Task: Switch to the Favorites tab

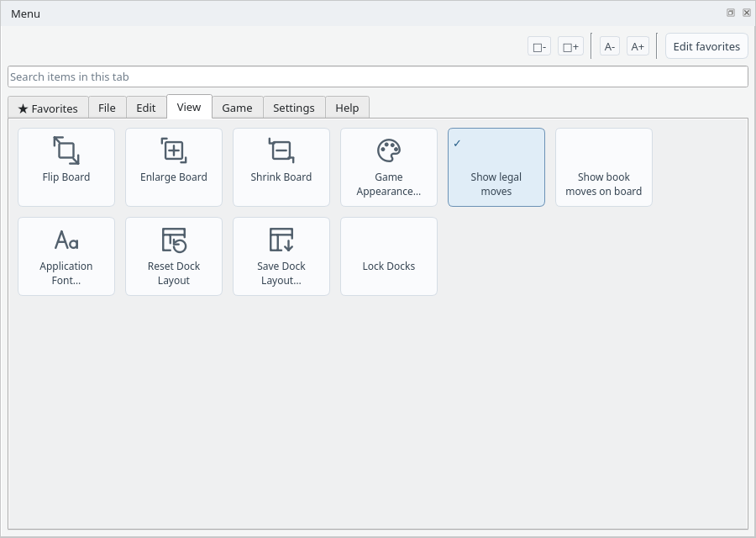Action: 48,108
